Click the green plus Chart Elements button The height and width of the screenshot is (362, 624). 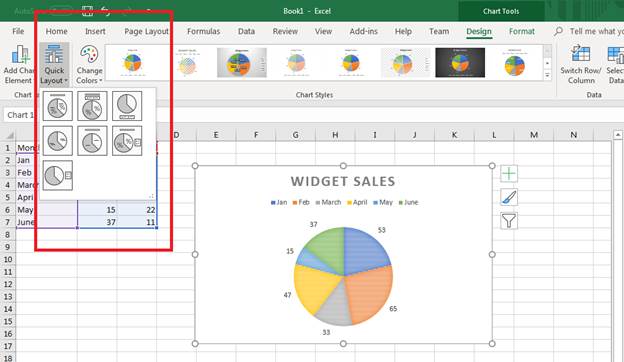509,174
